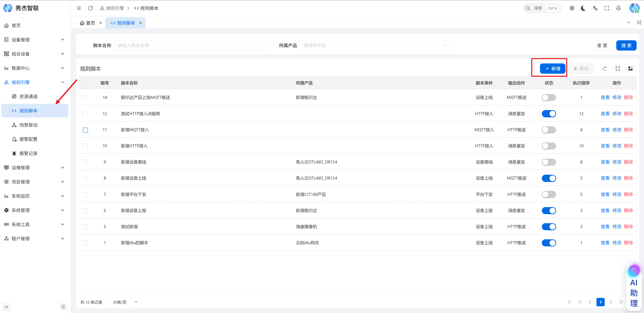This screenshot has width=644, height=313.
Task: Disable status switch for 测试HTTP接入点服务
Action: coord(549,114)
